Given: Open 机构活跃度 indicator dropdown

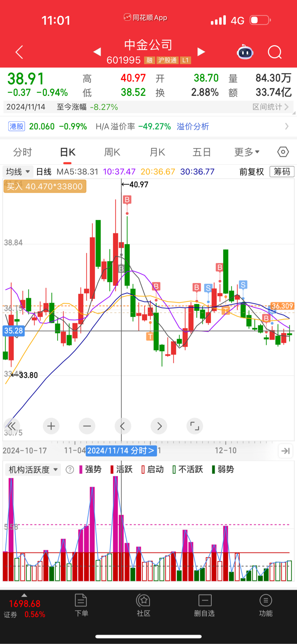Looking at the screenshot, I should [32, 470].
